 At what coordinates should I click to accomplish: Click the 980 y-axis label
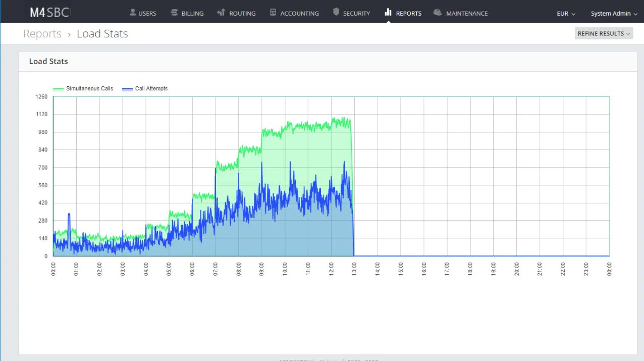click(42, 132)
